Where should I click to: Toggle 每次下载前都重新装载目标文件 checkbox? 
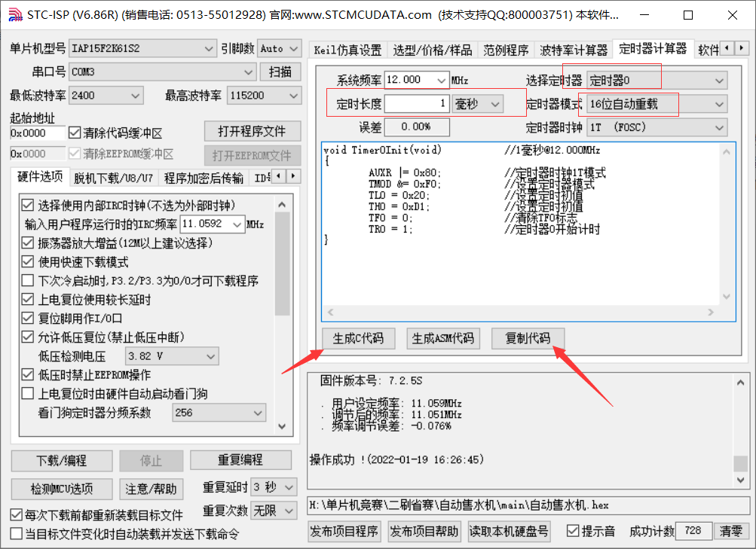pyautogui.click(x=17, y=515)
